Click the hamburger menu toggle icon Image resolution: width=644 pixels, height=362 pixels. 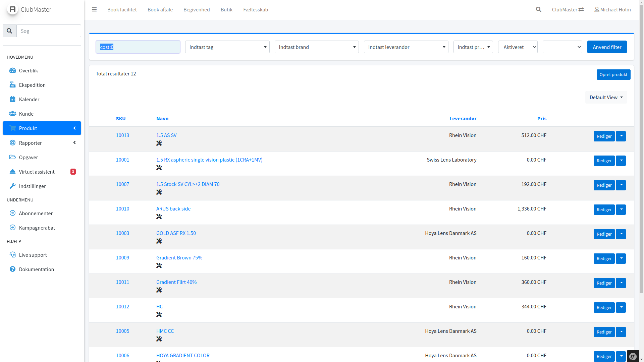pyautogui.click(x=94, y=9)
